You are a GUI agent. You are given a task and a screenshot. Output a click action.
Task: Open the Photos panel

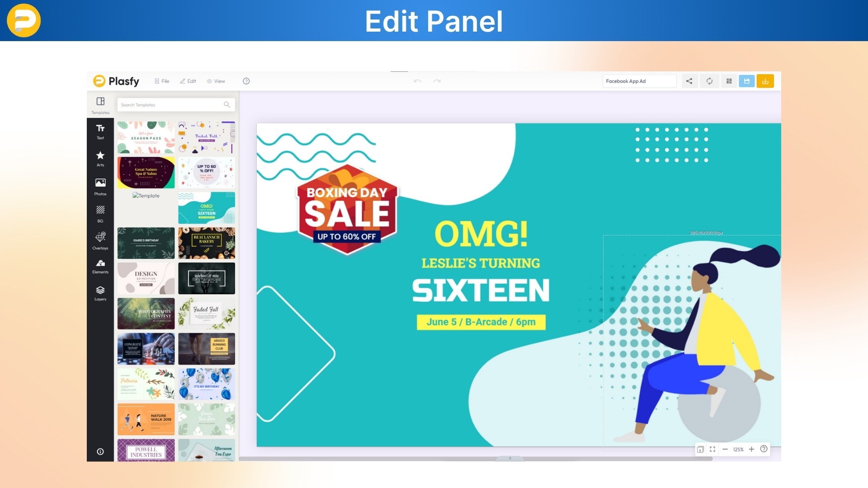tap(100, 186)
